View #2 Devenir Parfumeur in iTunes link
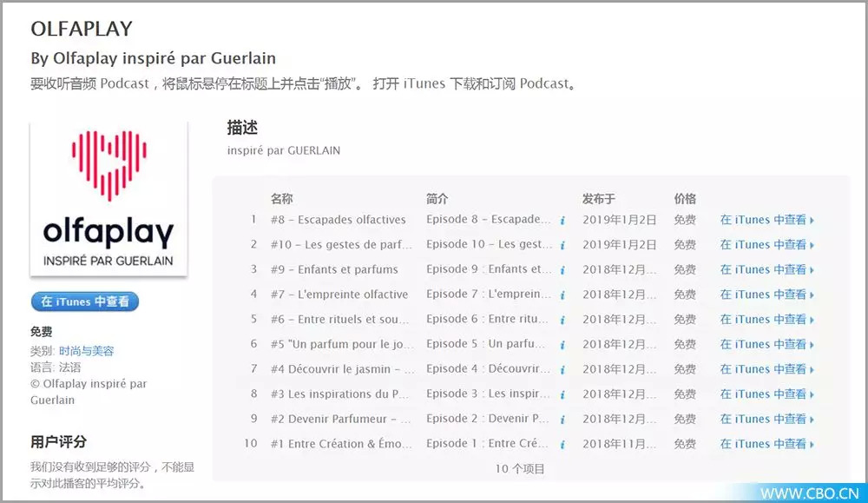The width and height of the screenshot is (868, 503). [766, 420]
